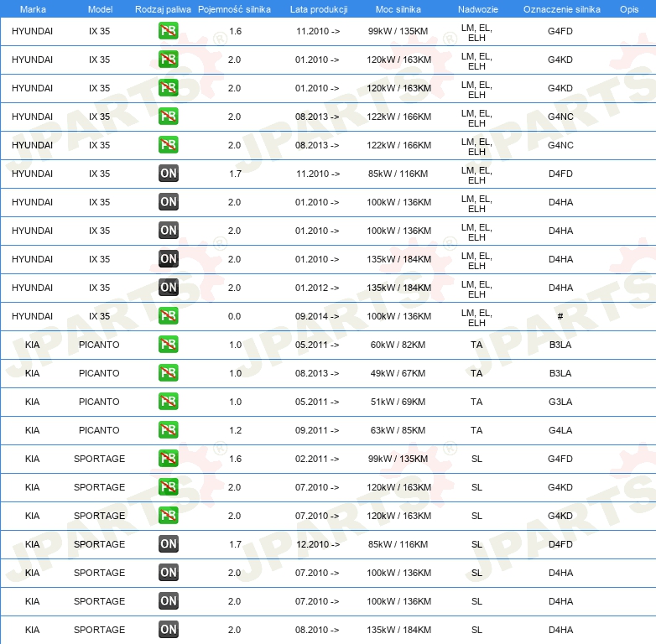Viewport: 656px width, 644px height.
Task: Select the 0.0 engine capacity cell
Action: coord(234,316)
